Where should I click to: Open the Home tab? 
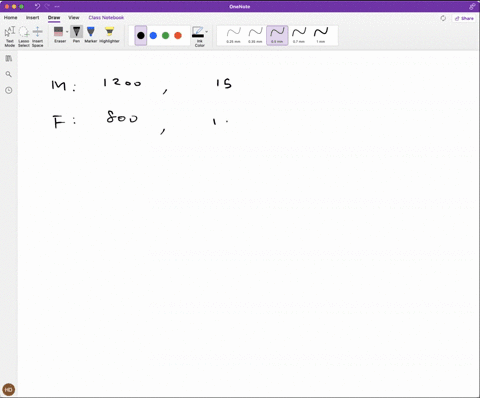click(11, 18)
